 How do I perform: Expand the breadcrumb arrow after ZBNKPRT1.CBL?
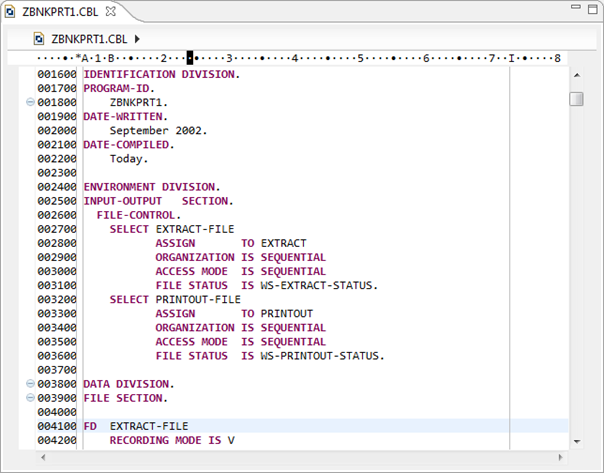(x=137, y=39)
